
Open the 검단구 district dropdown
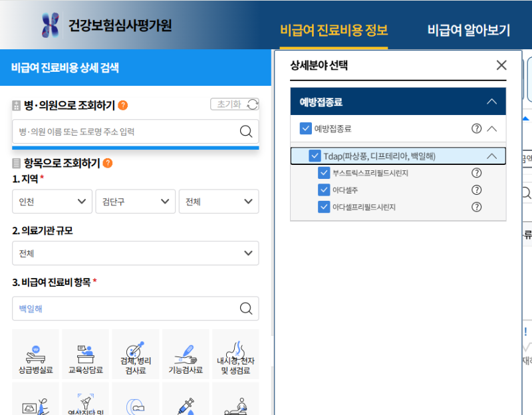[136, 202]
